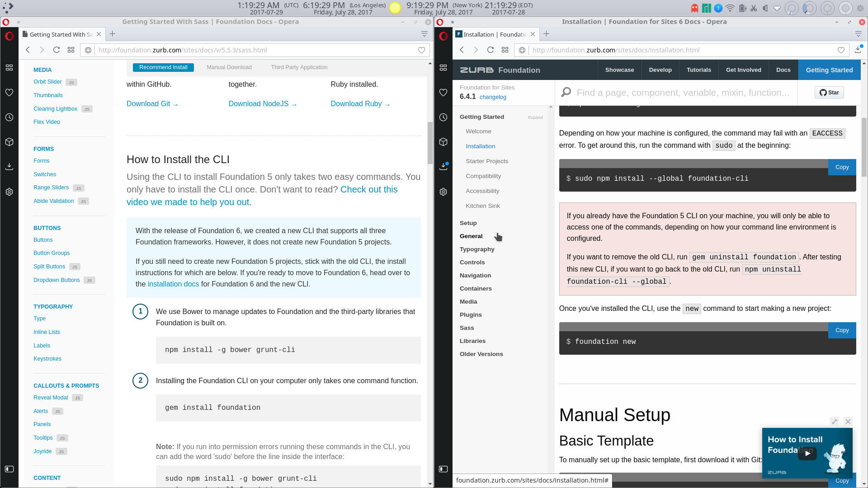This screenshot has height=488, width=868.
Task: Expand the Controls section in docs sidebar
Action: [472, 263]
